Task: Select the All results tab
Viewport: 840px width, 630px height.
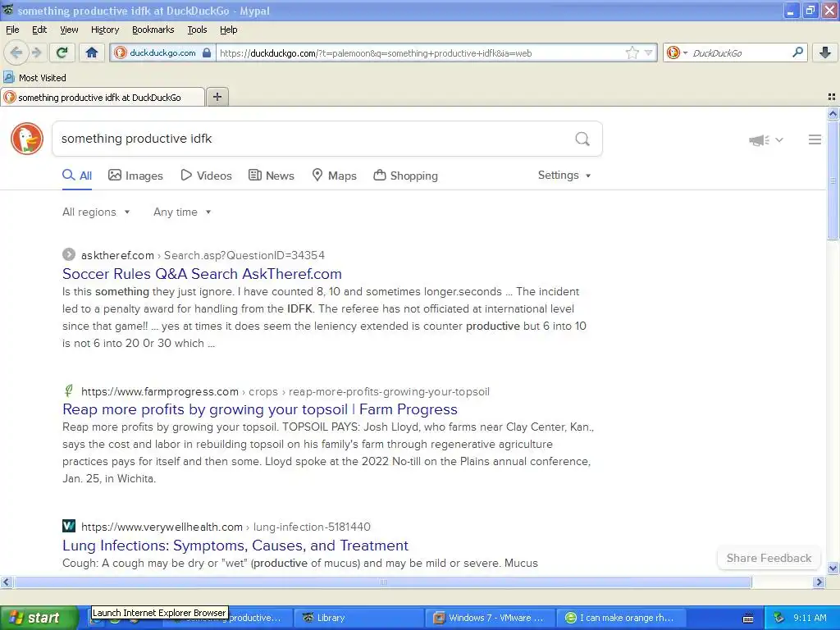Action: 77,176
